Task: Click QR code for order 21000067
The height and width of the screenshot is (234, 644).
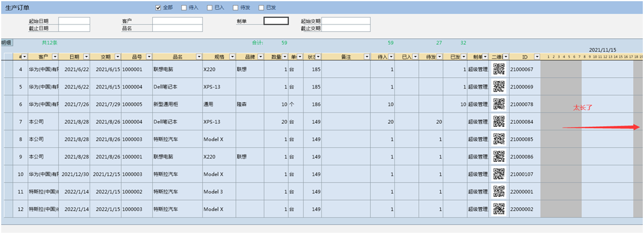Action: tap(499, 69)
